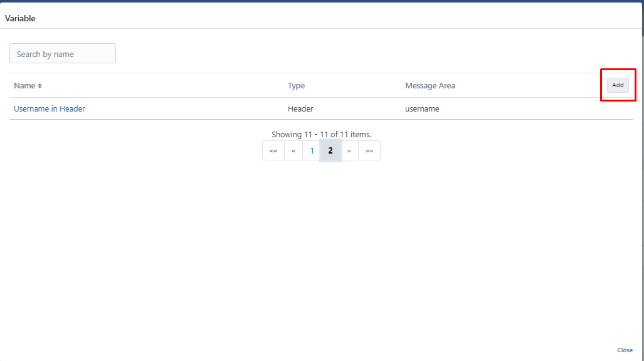
Task: Click the Showing 11 - 11 items text
Action: (x=321, y=134)
